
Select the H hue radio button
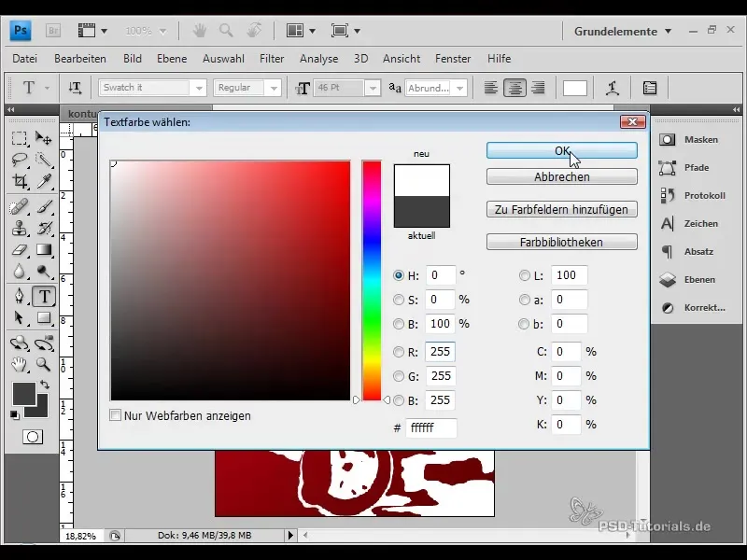(x=399, y=275)
